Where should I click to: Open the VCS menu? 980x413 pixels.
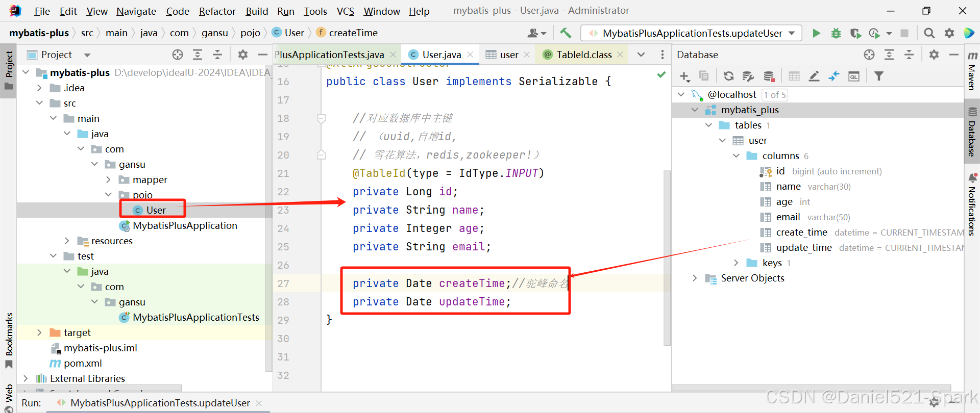(346, 11)
